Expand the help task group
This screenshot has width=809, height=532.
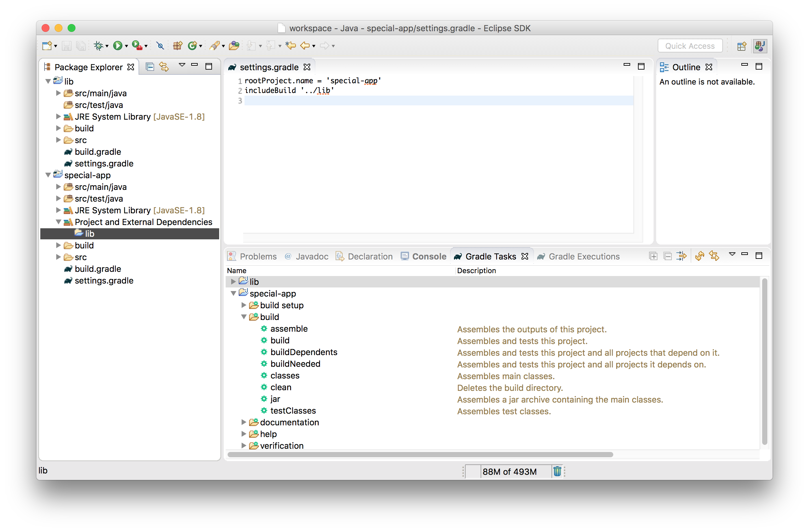click(x=244, y=434)
